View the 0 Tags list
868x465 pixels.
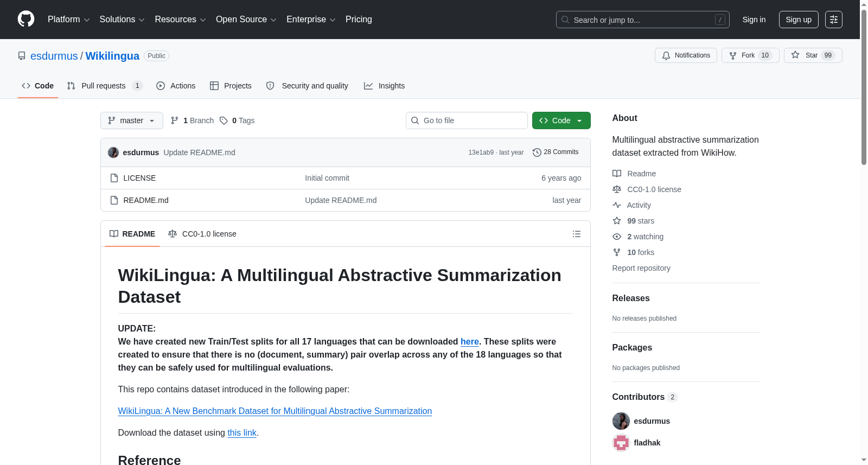[237, 120]
